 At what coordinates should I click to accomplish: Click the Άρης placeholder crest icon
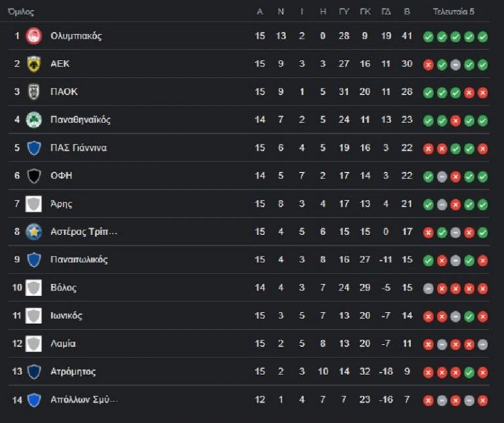[x=33, y=204]
